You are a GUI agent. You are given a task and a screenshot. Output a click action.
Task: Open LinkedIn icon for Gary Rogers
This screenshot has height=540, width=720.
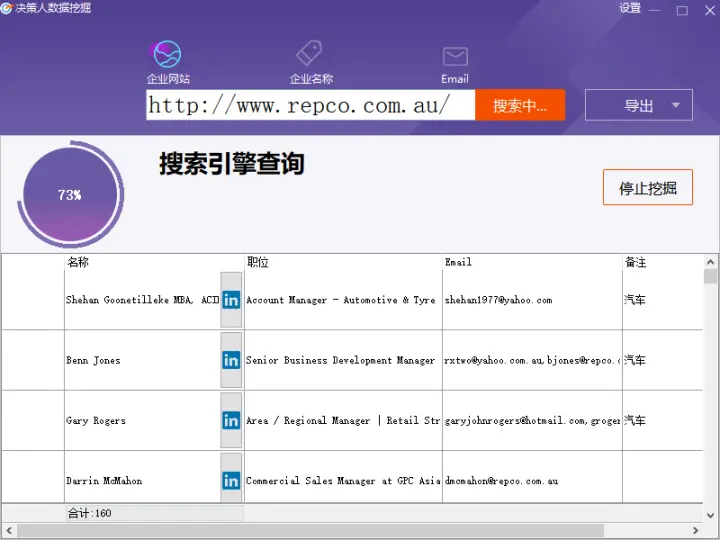[231, 420]
